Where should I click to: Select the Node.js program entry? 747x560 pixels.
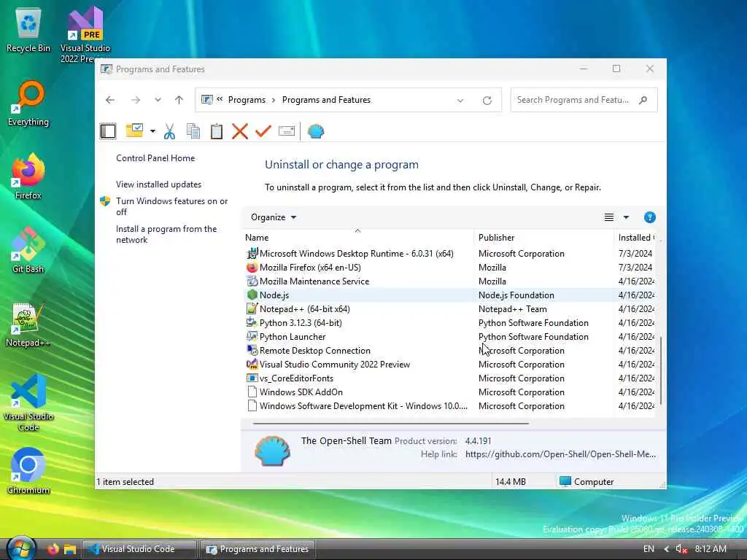449,295
